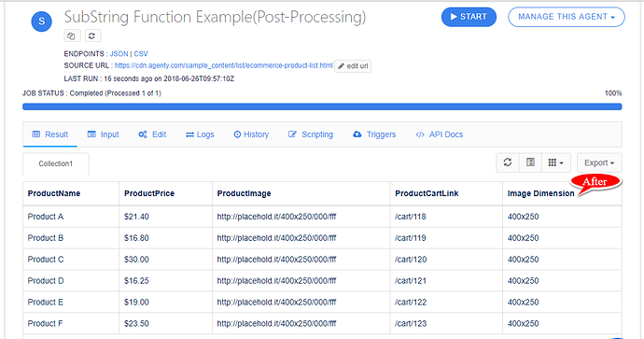Switch to the History tab
644x339 pixels.
click(251, 134)
